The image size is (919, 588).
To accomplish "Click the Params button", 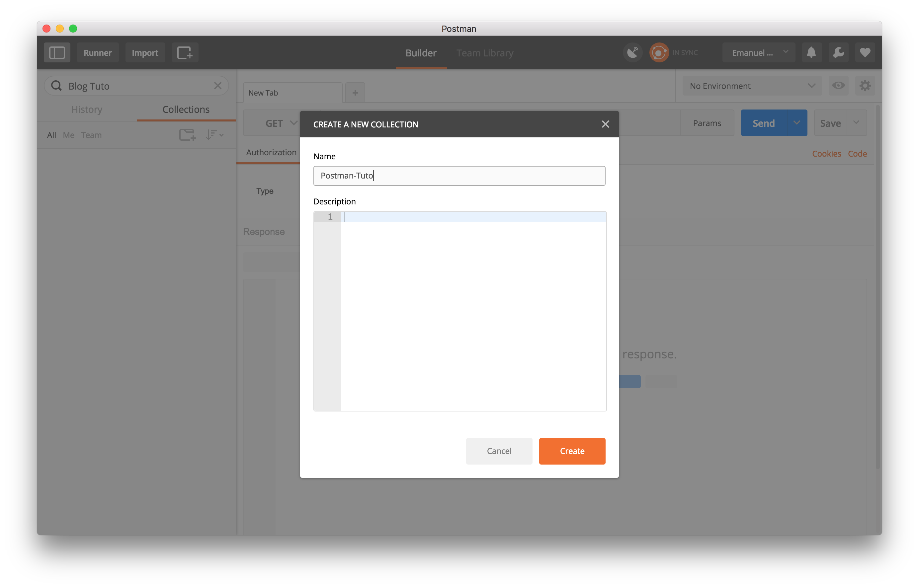I will click(707, 123).
